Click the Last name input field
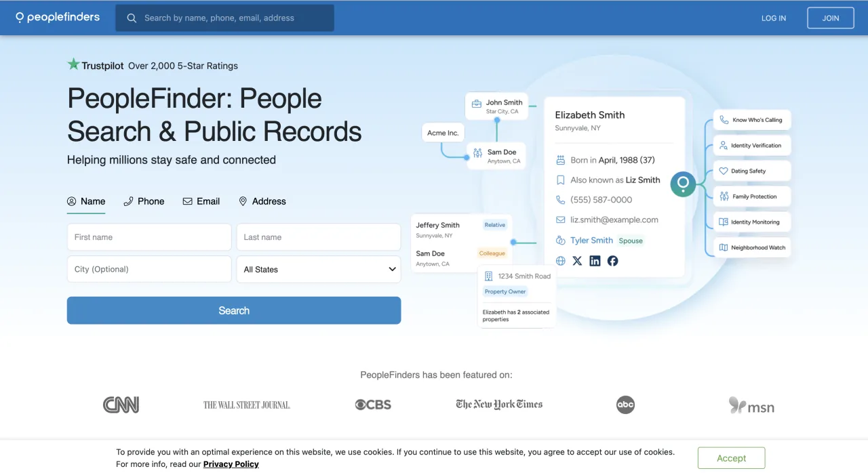868x473 pixels. tap(319, 237)
